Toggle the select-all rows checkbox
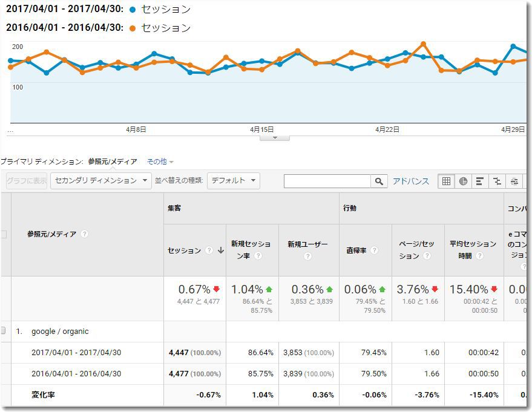The height and width of the screenshot is (412, 532). point(3,234)
